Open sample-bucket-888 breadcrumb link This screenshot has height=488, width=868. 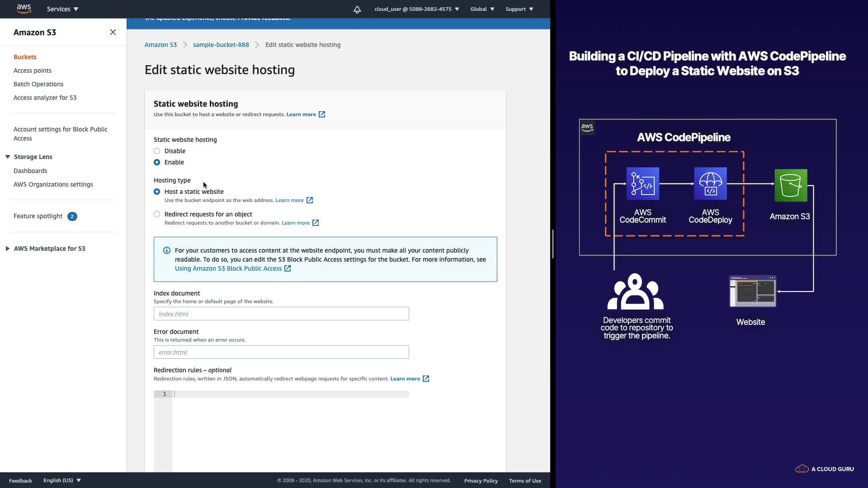point(221,45)
